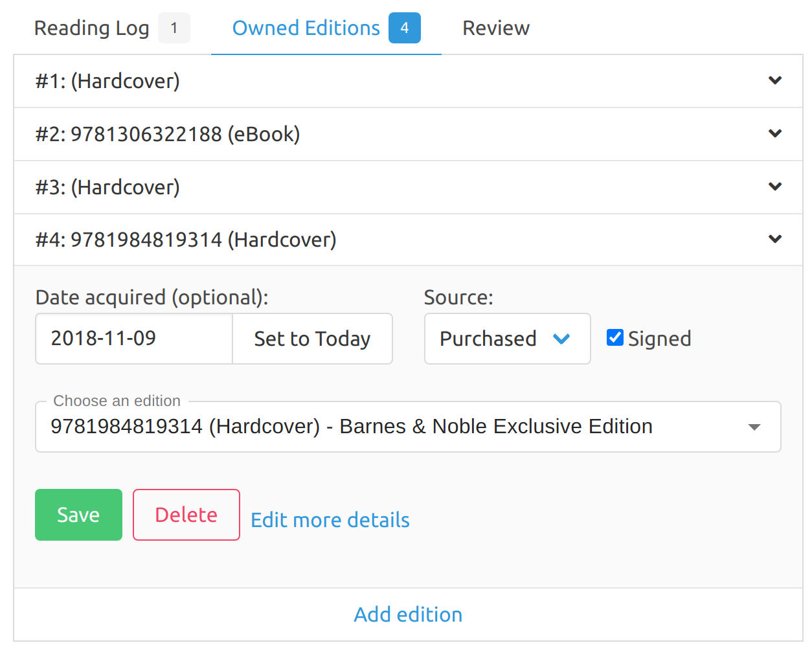The height and width of the screenshot is (654, 812).
Task: Select the Owned Editions tab
Action: click(306, 28)
